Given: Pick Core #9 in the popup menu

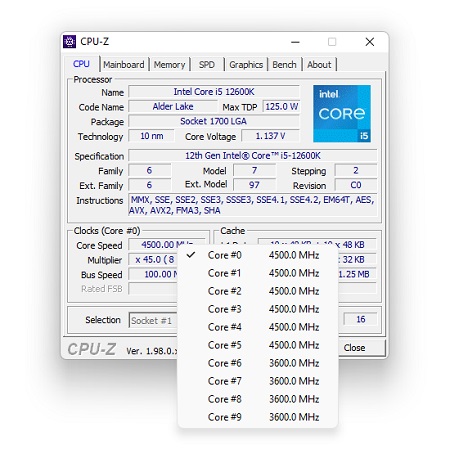Looking at the screenshot, I should (258, 417).
